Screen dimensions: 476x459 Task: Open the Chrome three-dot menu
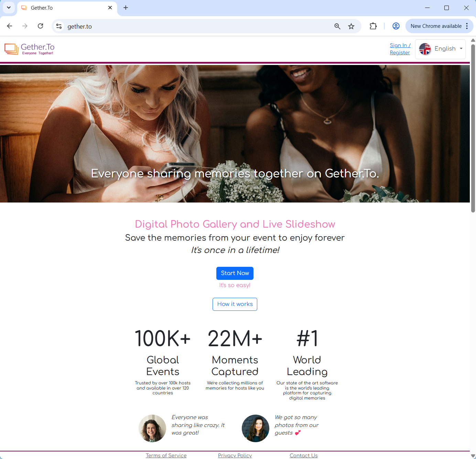tap(467, 26)
